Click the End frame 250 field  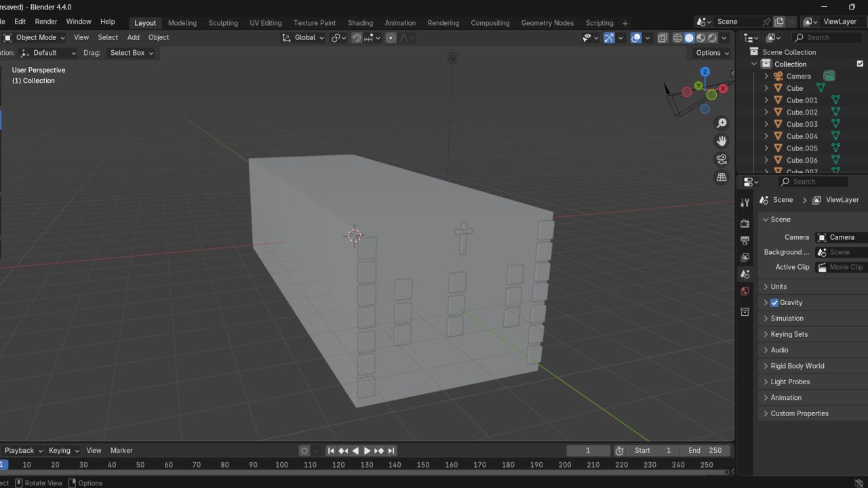coord(705,451)
